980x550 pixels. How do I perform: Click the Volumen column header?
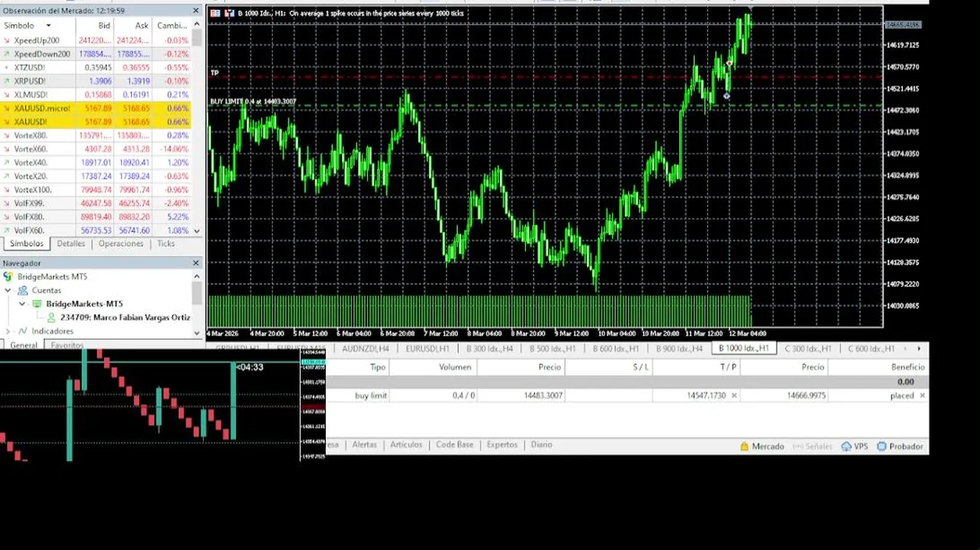coord(434,367)
